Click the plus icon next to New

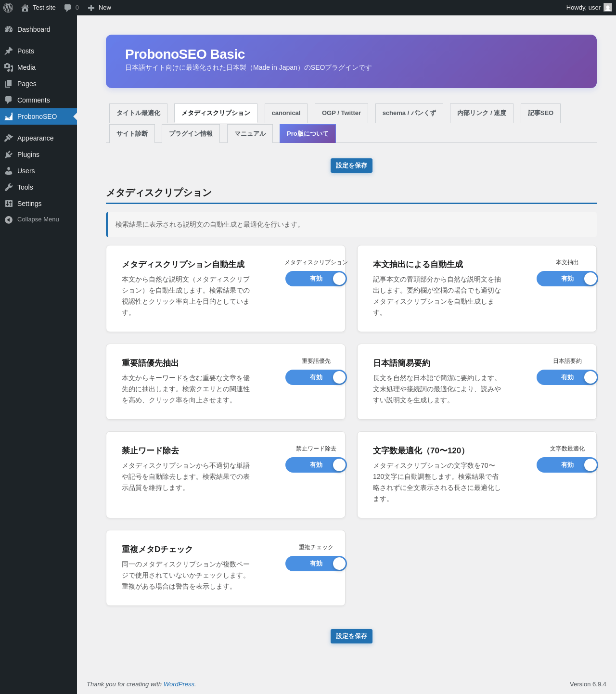point(91,8)
